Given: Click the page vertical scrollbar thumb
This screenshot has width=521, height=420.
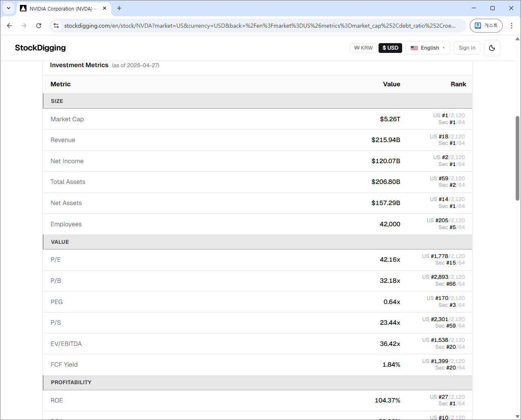Looking at the screenshot, I should click(x=517, y=159).
